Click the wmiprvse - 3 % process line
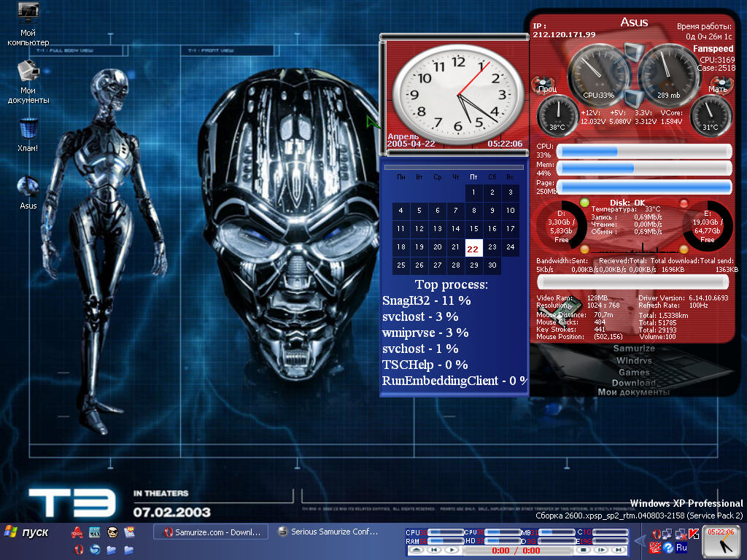Screen dimensions: 747x560 pos(425,332)
